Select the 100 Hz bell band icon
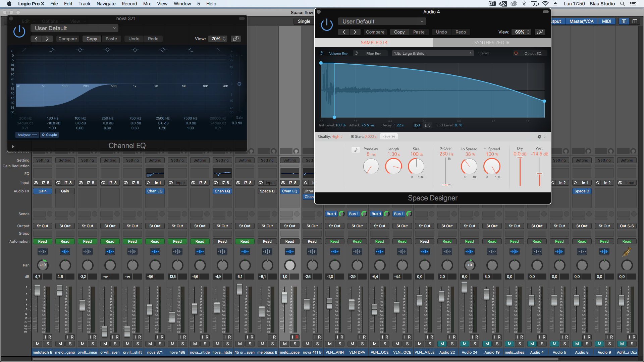The image size is (644, 362). [x=80, y=50]
